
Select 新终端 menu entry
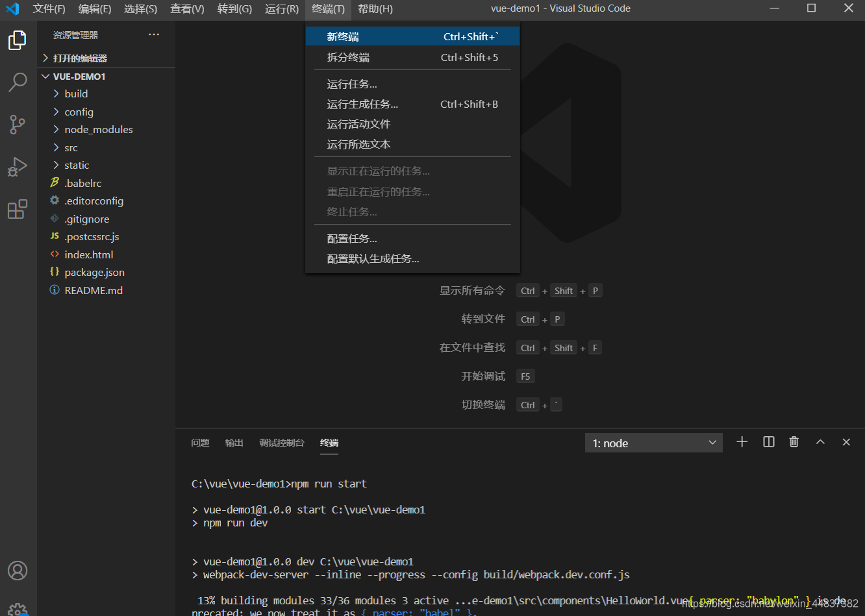click(x=412, y=36)
